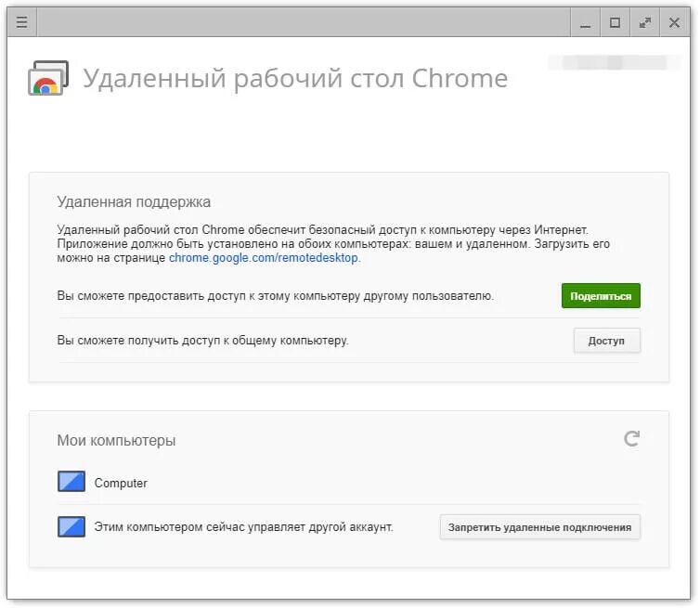The width and height of the screenshot is (700, 608).
Task: Click text 'Вы сможете получить доступ к общему компьютеру.'
Action: click(202, 341)
